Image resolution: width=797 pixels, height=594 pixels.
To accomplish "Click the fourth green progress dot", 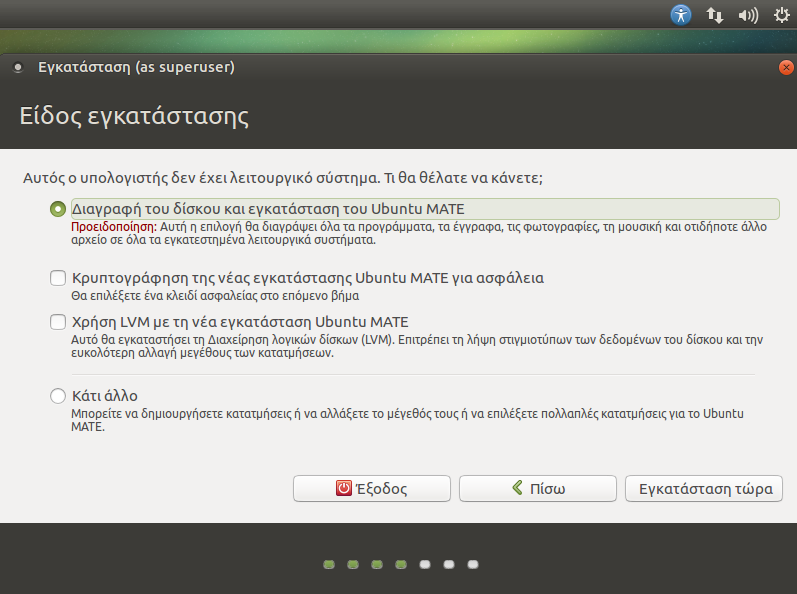I will pyautogui.click(x=400, y=565).
